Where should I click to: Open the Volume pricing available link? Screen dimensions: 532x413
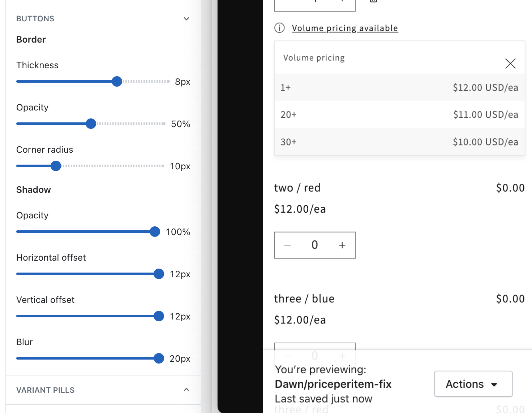[x=345, y=28]
